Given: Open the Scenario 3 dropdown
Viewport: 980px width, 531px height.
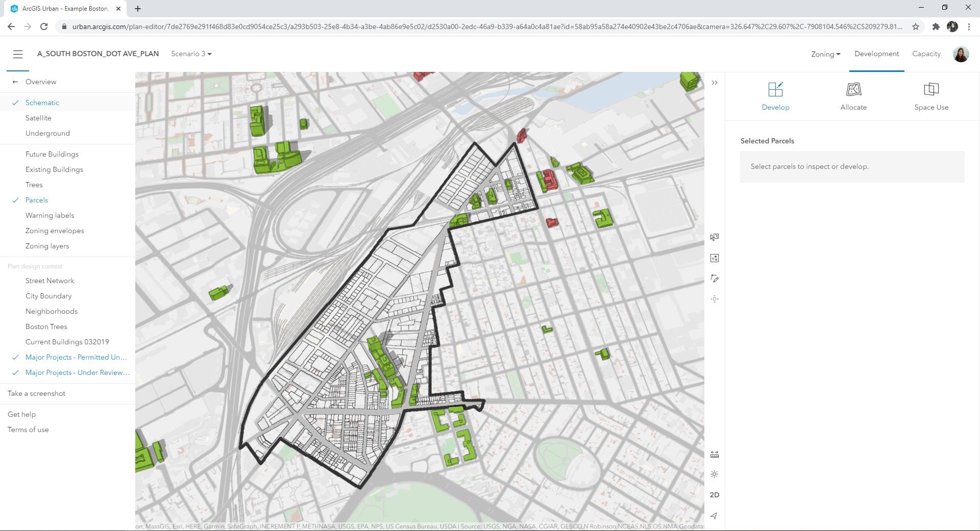Looking at the screenshot, I should (x=191, y=54).
